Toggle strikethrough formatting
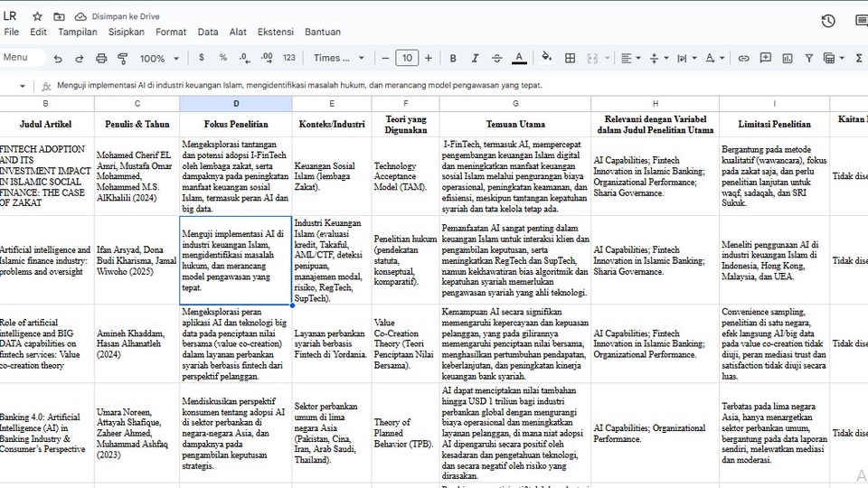Screen dimensions: 868x488 (x=497, y=58)
